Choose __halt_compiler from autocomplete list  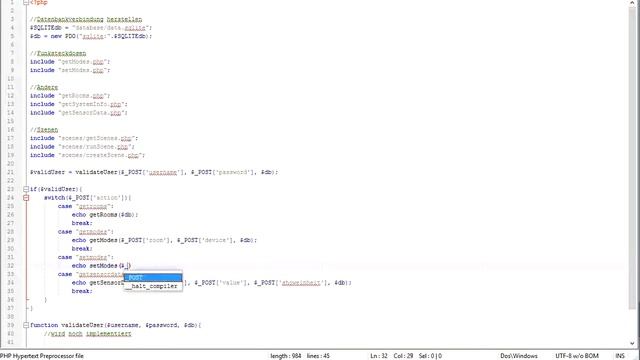153,286
